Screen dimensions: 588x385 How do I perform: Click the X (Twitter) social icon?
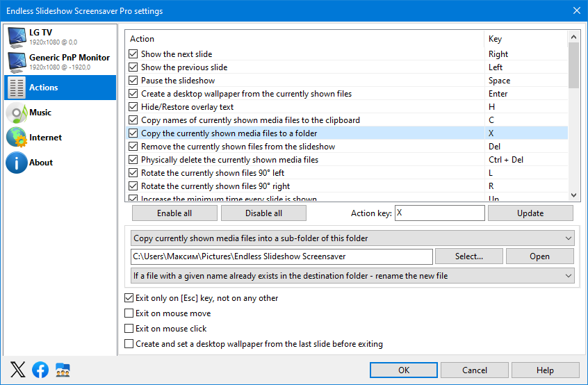(17, 370)
